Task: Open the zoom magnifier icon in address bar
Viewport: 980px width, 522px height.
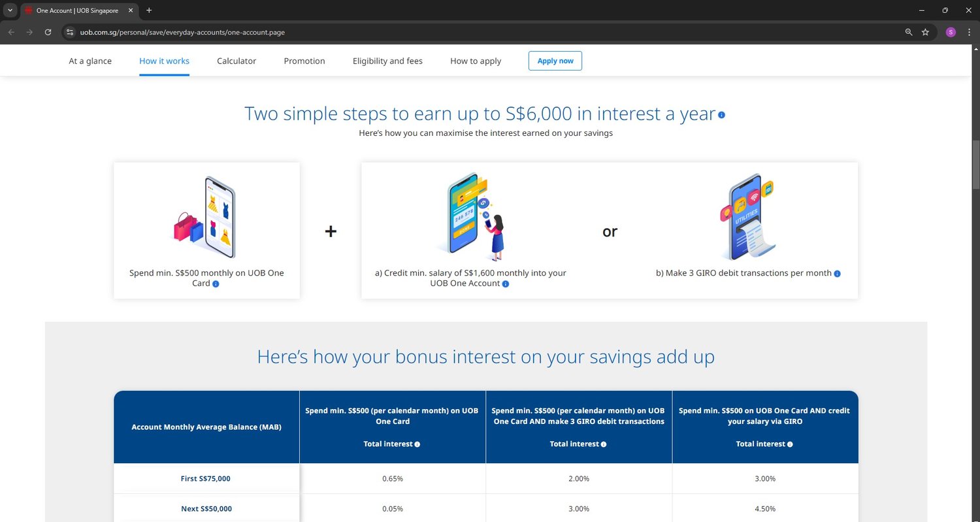Action: (909, 32)
